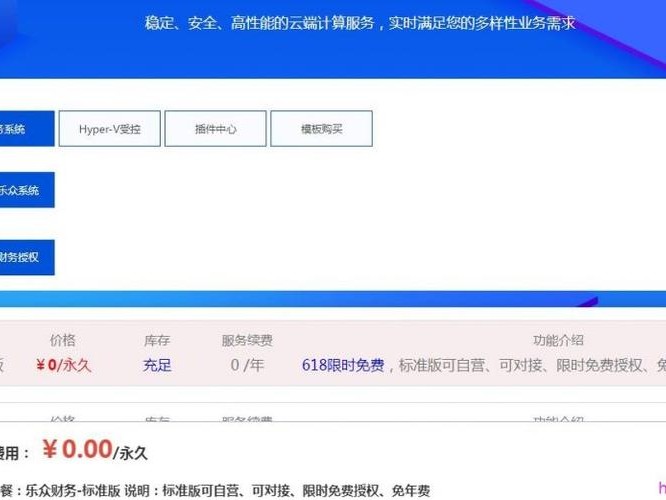Click the 0 /年 renewal fee value
The image size is (666, 500).
click(x=247, y=365)
